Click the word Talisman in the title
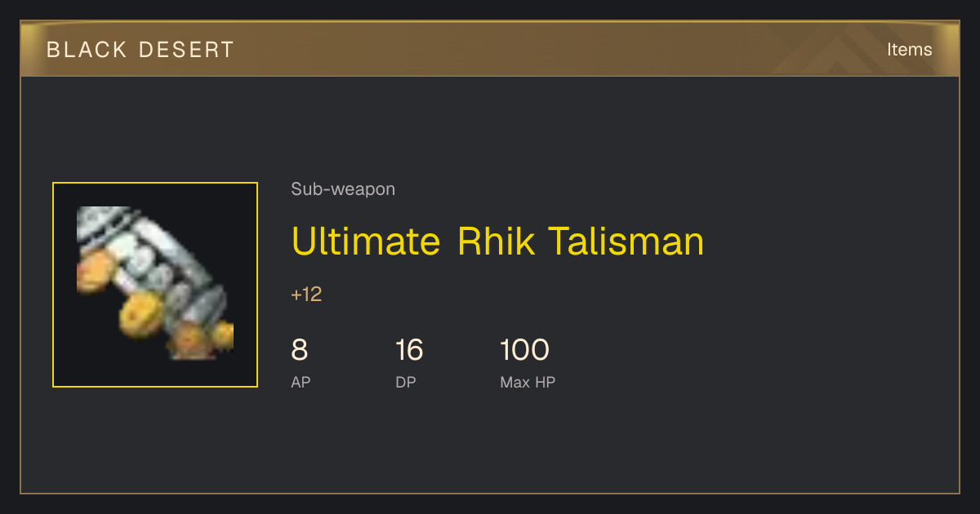This screenshot has height=514, width=980. click(626, 241)
